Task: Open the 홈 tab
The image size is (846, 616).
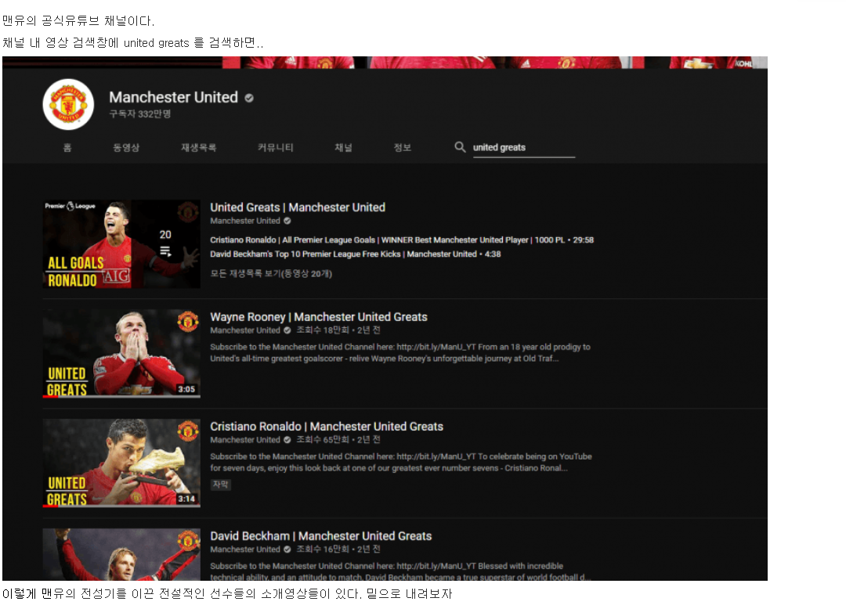Action: pyautogui.click(x=67, y=148)
